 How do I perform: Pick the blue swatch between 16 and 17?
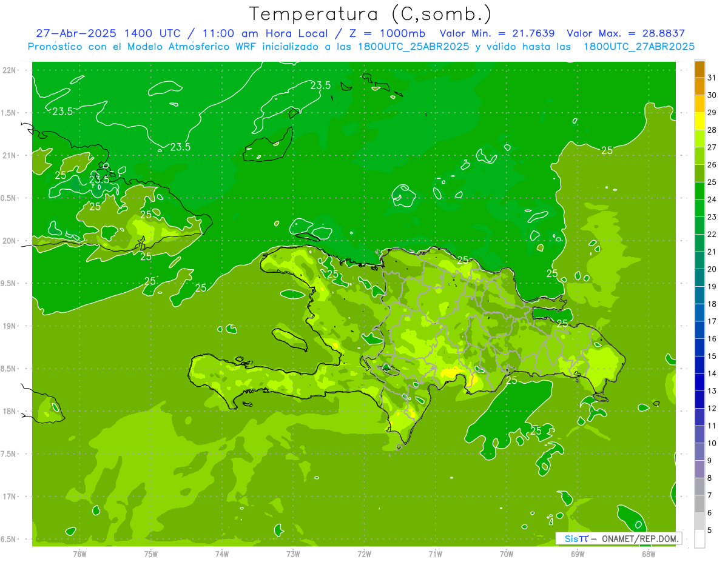[699, 330]
